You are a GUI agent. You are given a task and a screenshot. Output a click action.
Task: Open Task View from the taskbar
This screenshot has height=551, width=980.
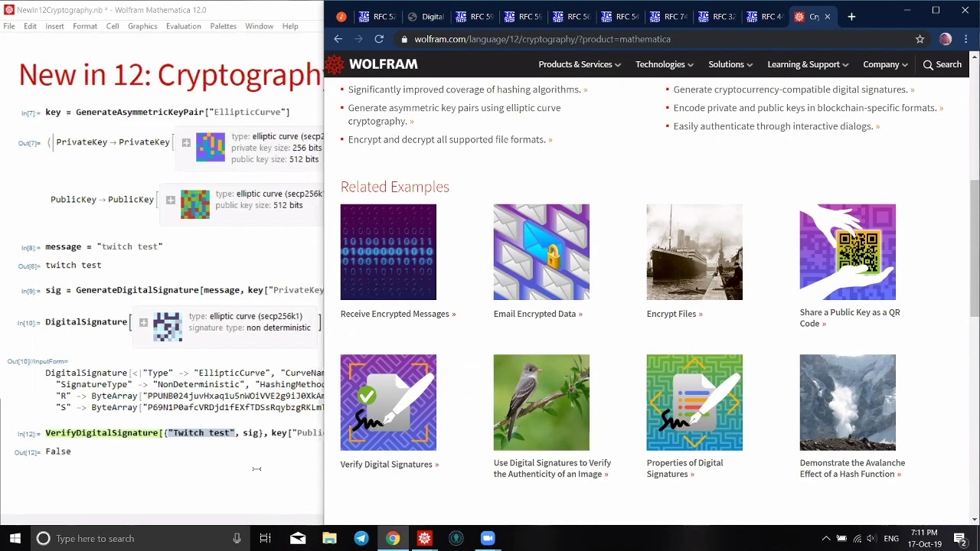(x=265, y=539)
